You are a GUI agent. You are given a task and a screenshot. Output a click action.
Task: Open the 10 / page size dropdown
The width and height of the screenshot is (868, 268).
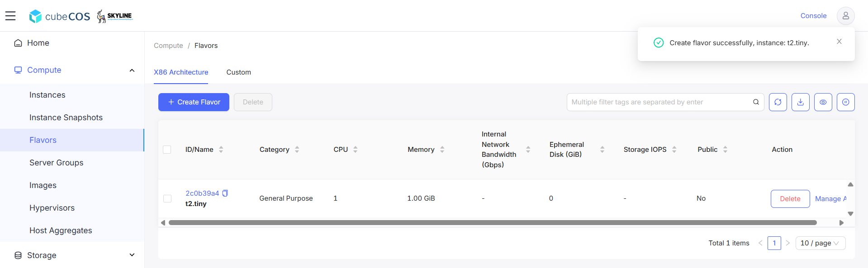pyautogui.click(x=820, y=243)
